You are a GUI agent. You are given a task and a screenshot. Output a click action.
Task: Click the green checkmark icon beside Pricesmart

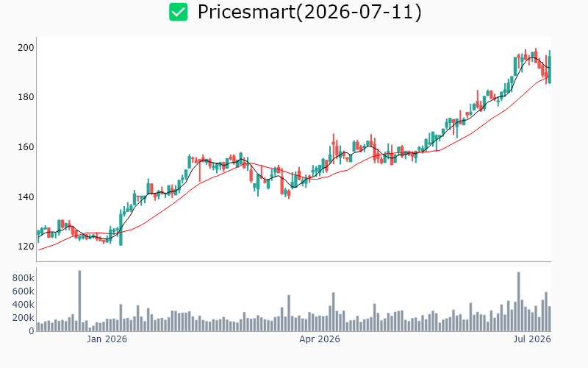click(x=178, y=12)
